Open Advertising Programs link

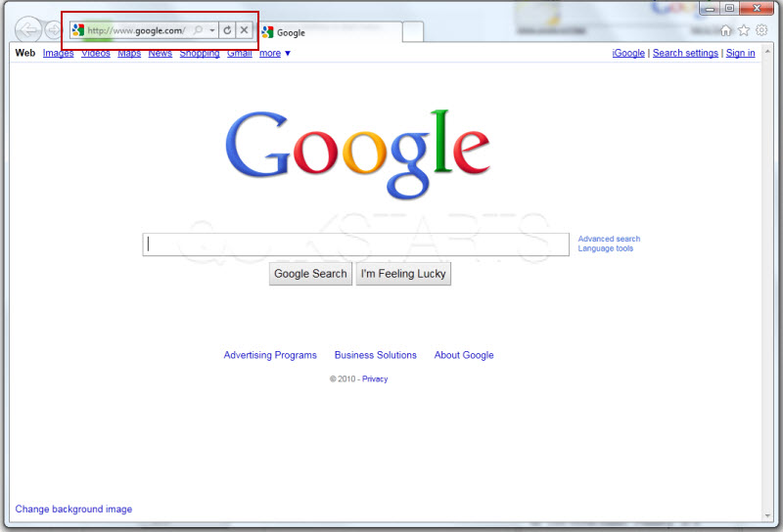tap(270, 355)
